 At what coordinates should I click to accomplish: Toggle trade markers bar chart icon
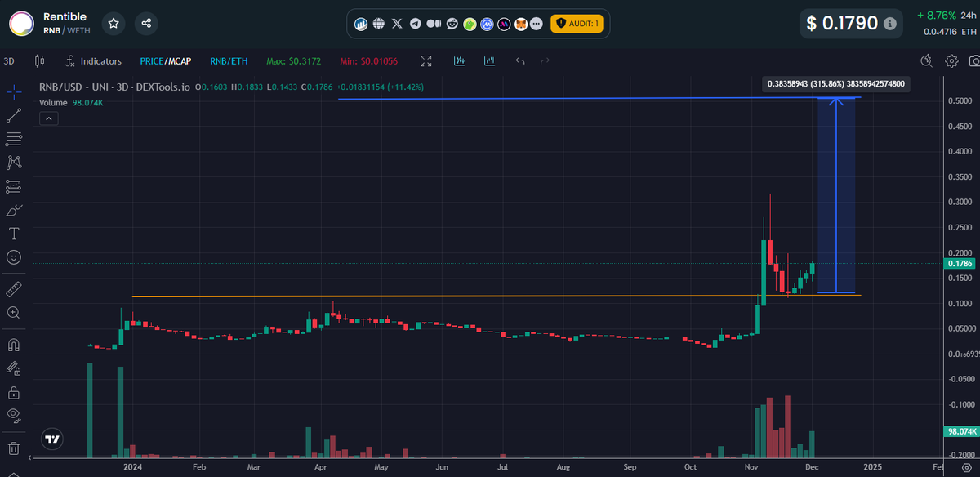(460, 61)
